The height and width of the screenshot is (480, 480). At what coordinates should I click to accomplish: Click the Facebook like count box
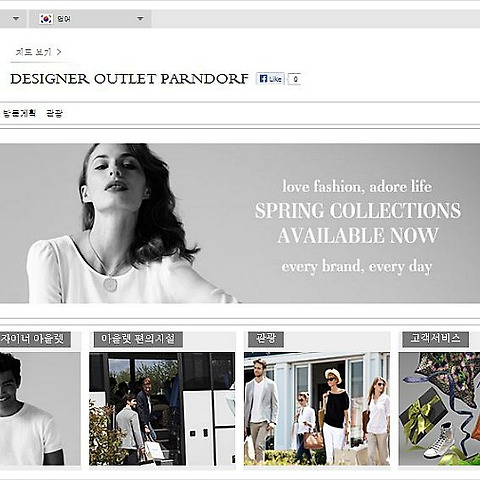(295, 79)
